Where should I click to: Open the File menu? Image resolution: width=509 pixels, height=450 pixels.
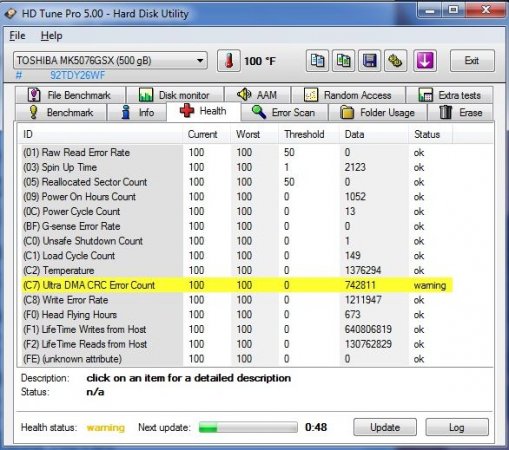tap(17, 36)
